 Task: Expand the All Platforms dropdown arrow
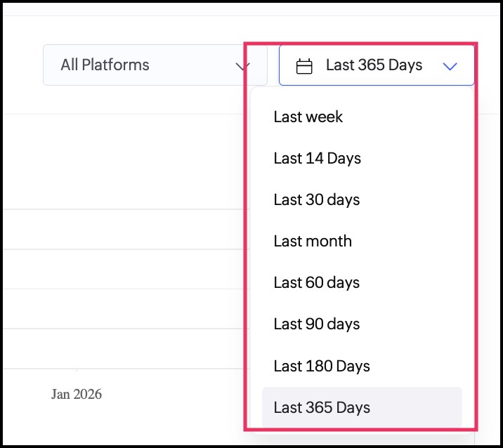[243, 66]
